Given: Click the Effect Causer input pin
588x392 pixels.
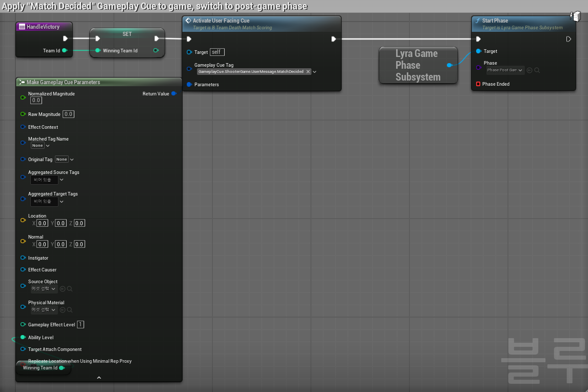Looking at the screenshot, I should click(x=23, y=269).
